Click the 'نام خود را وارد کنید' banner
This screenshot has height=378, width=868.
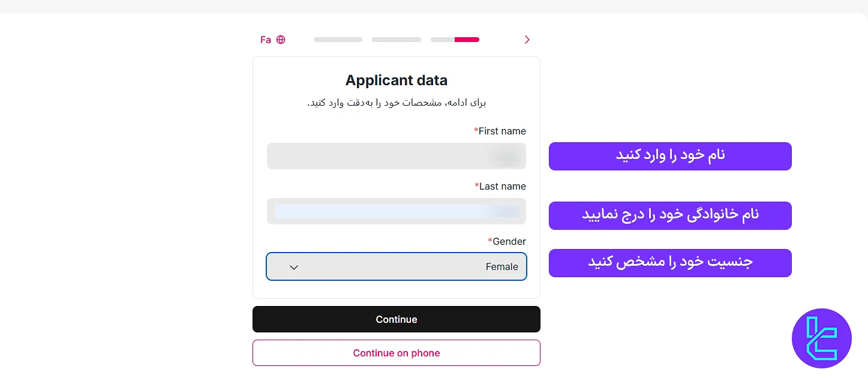point(670,156)
